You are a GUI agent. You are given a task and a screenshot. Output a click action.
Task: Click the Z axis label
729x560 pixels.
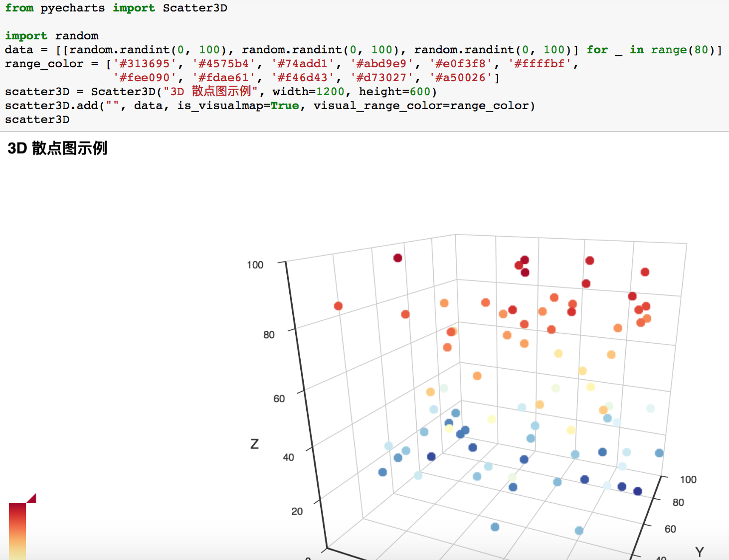pos(254,442)
